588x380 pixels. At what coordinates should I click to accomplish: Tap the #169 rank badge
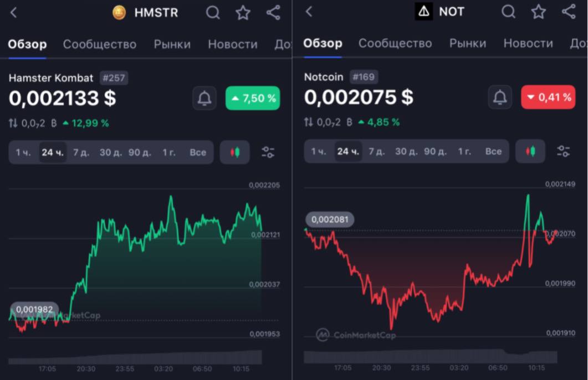click(x=364, y=77)
